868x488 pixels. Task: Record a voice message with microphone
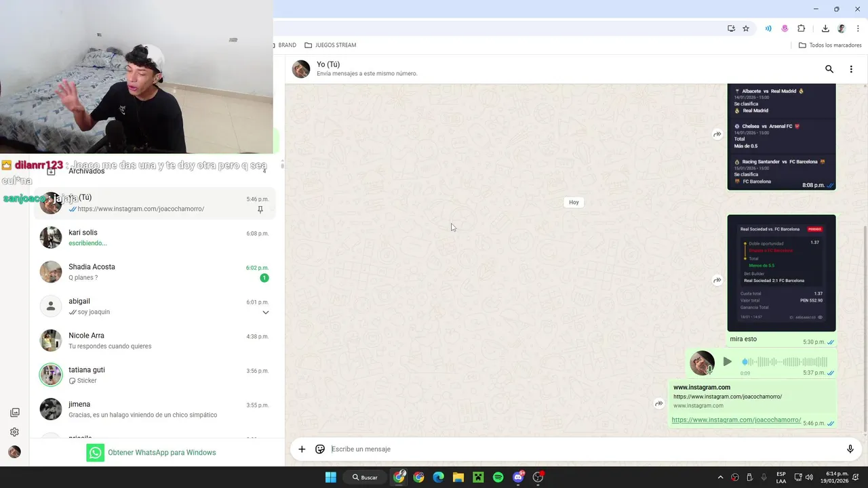click(850, 449)
